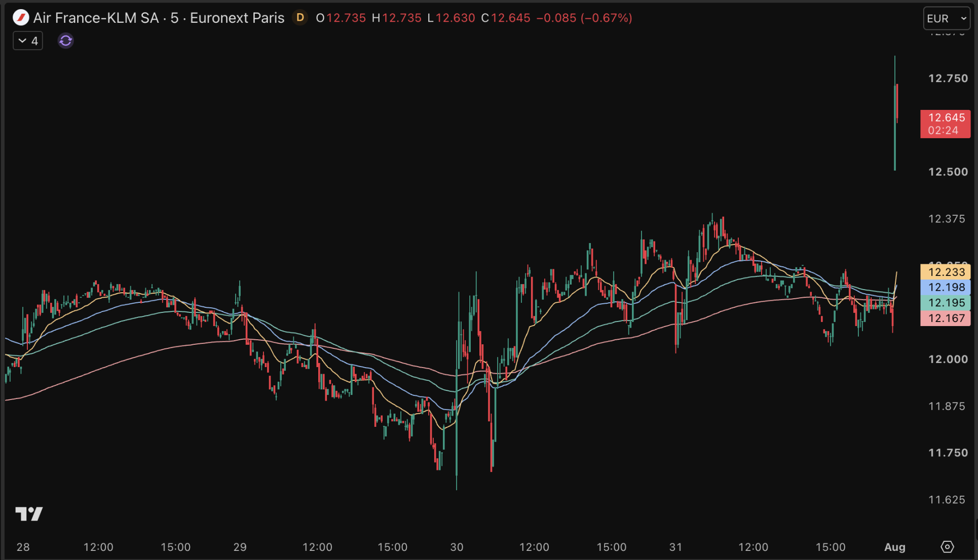Select the high value H12.735
Image resolution: width=978 pixels, height=560 pixels.
tap(396, 18)
